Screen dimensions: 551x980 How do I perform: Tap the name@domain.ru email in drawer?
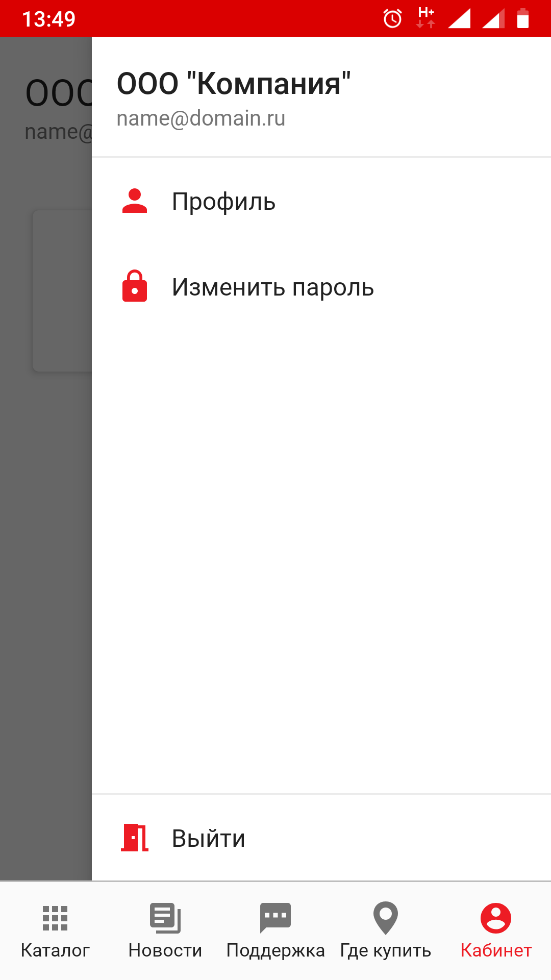[x=201, y=118]
